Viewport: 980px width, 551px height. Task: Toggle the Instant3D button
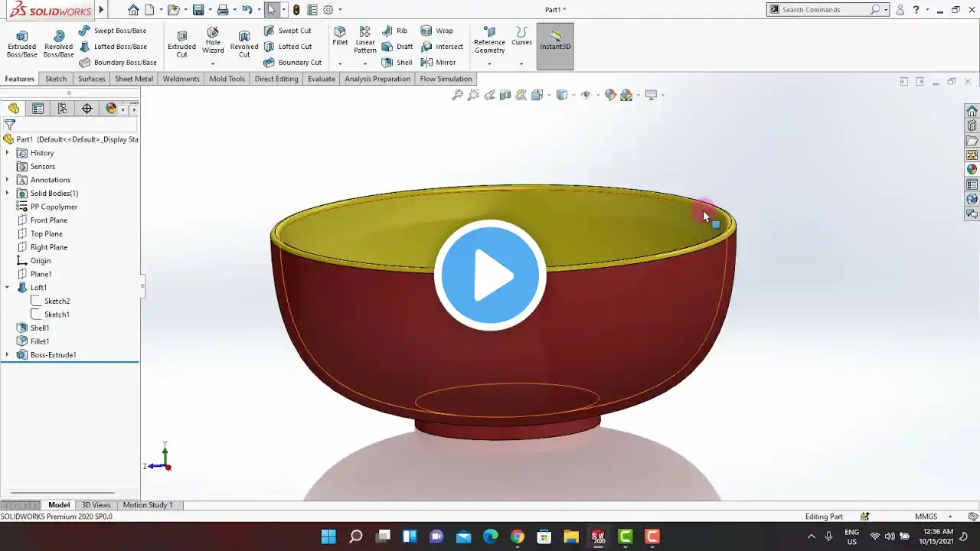pos(555,46)
